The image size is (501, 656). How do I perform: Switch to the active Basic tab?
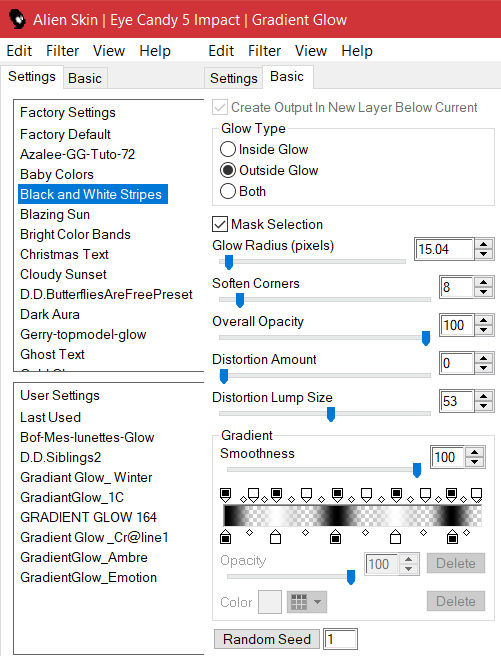click(287, 77)
